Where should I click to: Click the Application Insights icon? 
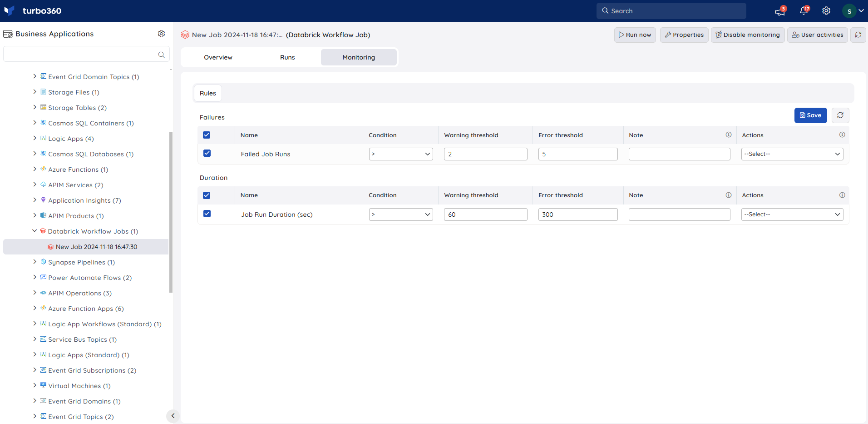43,200
